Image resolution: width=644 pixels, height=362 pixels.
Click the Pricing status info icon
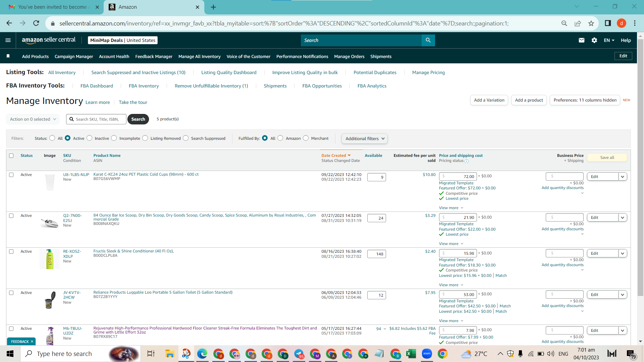pyautogui.click(x=467, y=161)
